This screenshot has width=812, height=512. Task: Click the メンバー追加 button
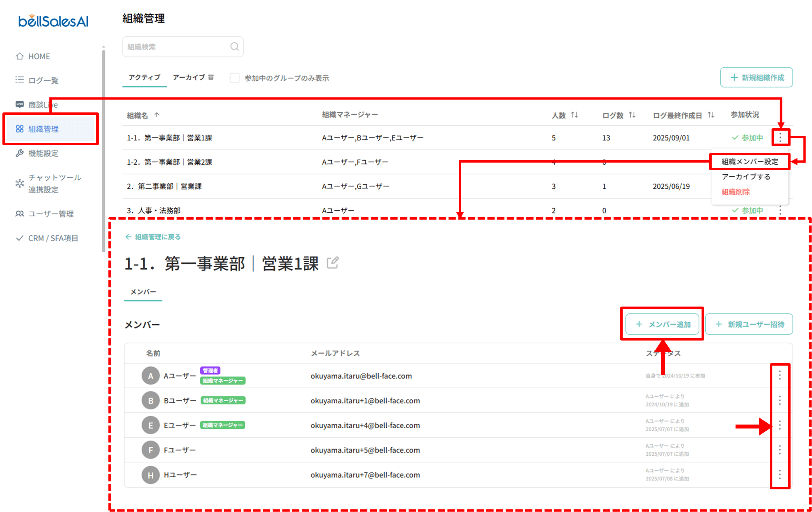point(662,324)
